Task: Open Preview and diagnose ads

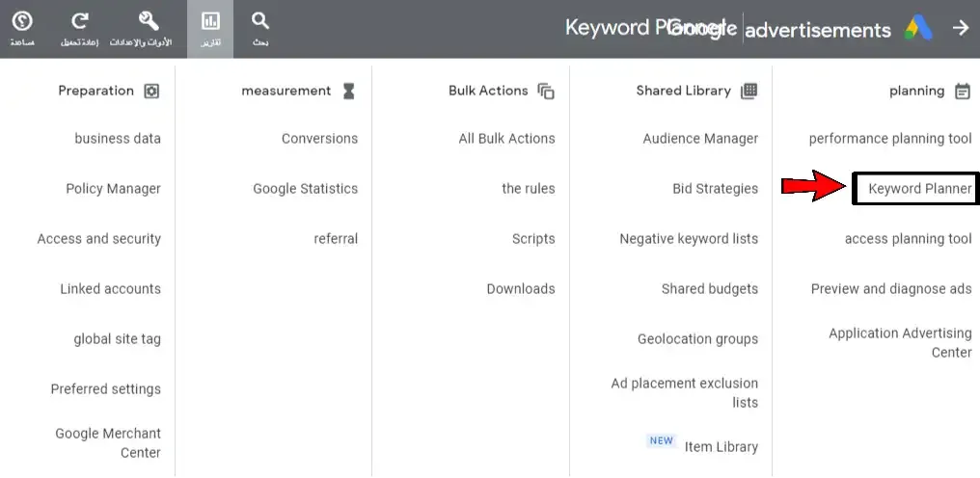Action: tap(891, 289)
